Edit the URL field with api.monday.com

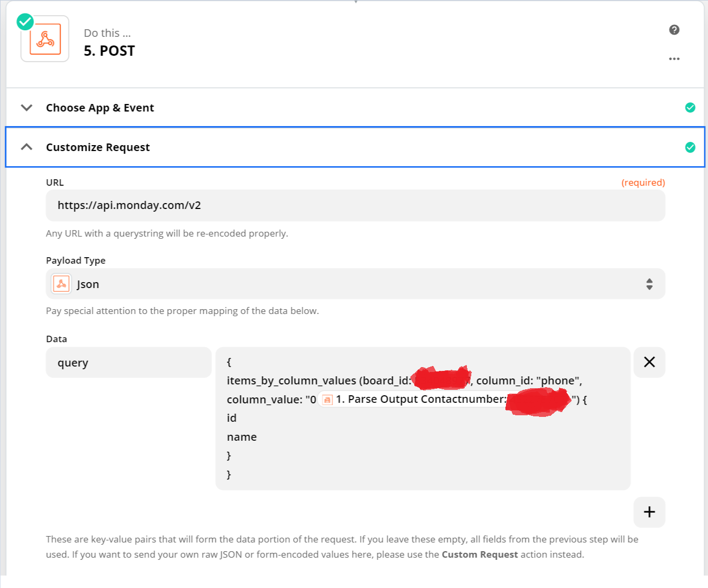(355, 205)
